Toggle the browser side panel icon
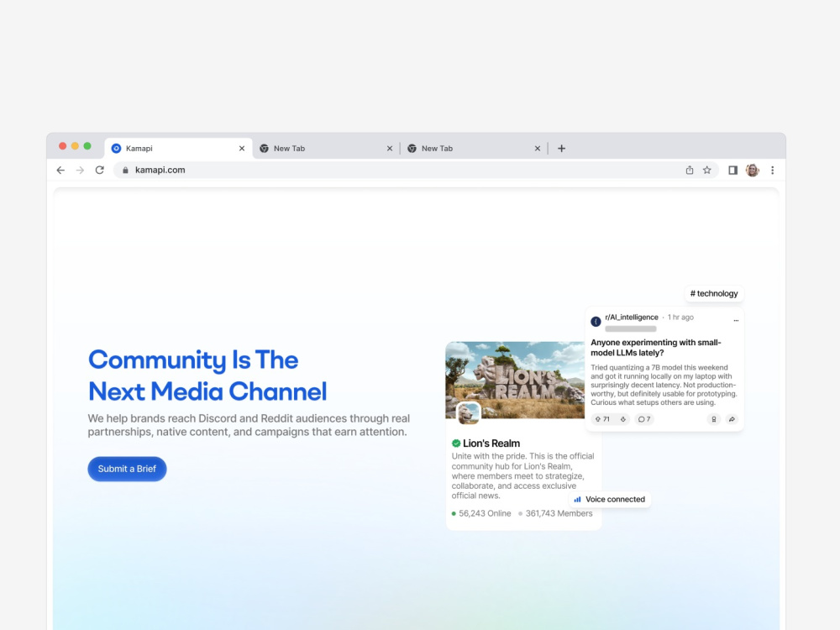Screen dimensions: 840x630 coord(732,170)
